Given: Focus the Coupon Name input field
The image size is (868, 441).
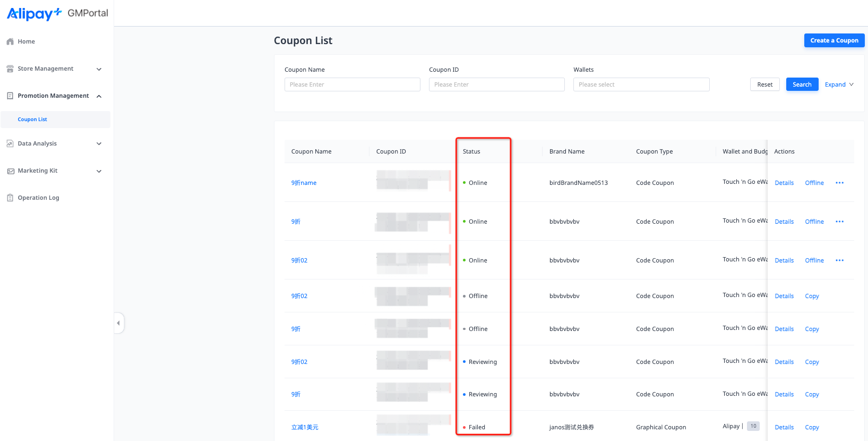Looking at the screenshot, I should (x=352, y=84).
